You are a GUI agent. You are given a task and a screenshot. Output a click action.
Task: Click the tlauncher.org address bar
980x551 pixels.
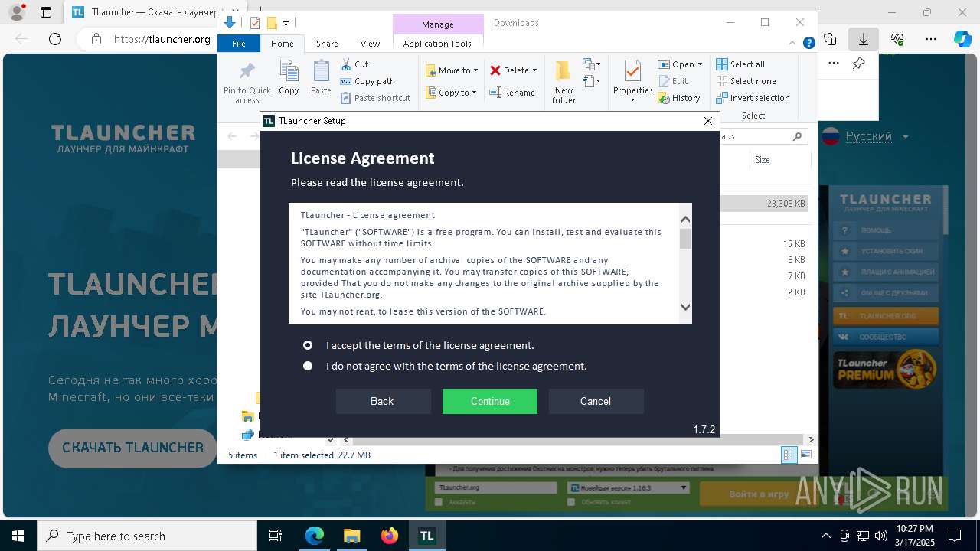coord(162,39)
